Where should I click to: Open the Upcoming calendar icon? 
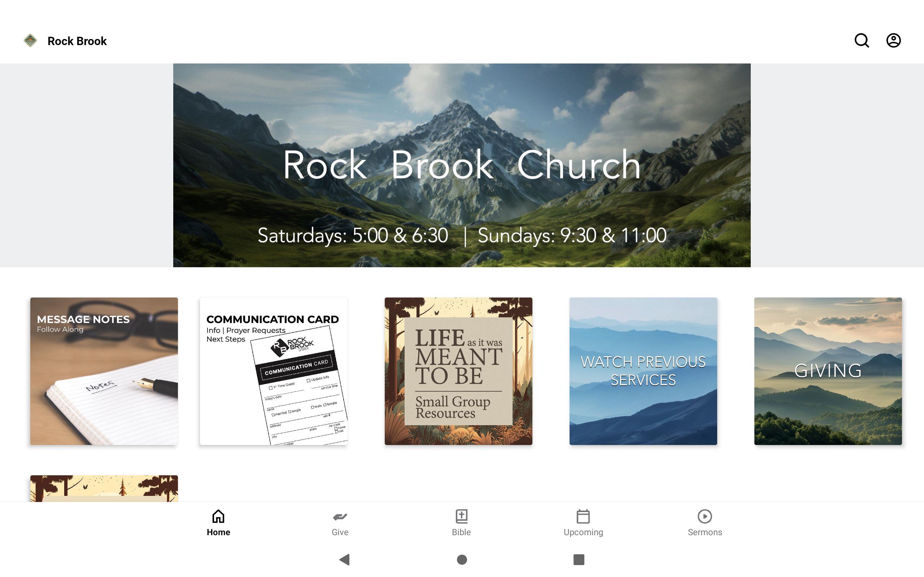(583, 516)
